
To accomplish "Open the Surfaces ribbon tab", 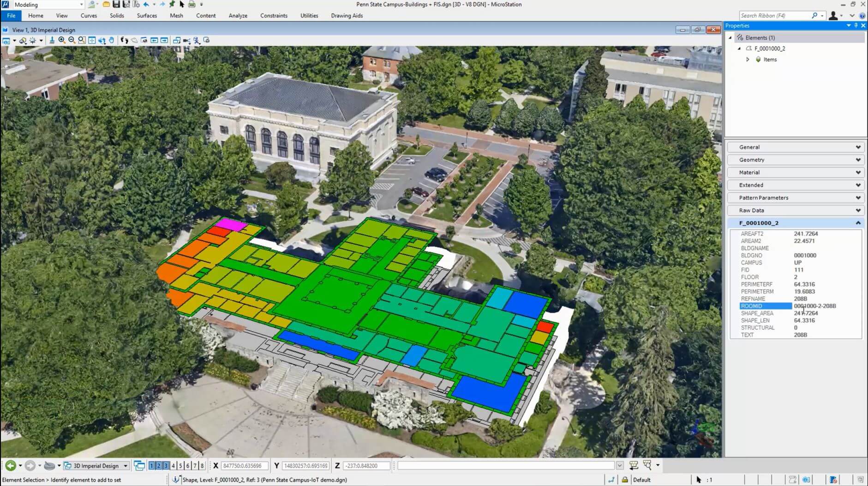I will point(147,16).
